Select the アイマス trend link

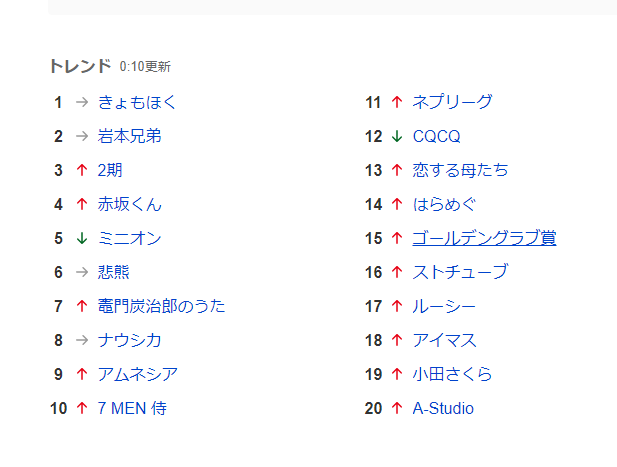[444, 340]
